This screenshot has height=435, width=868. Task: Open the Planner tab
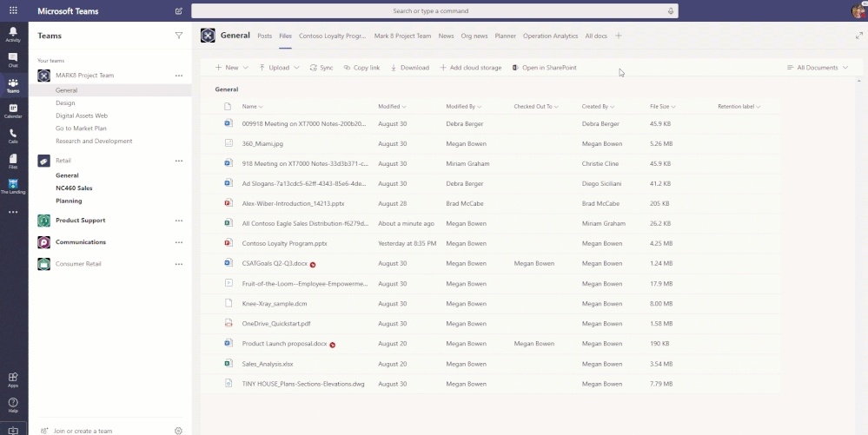click(505, 36)
